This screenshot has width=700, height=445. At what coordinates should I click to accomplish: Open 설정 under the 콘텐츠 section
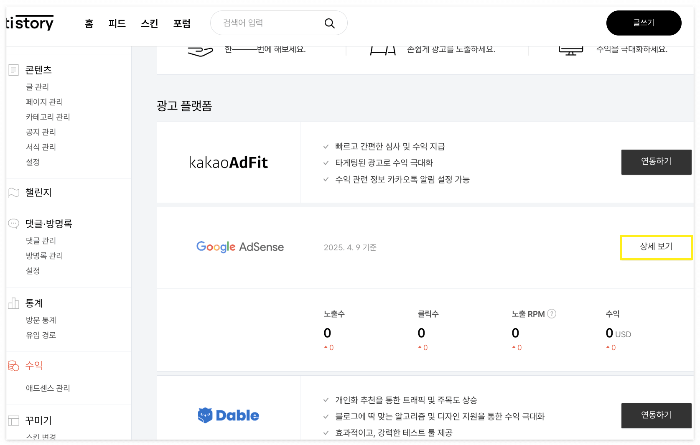tap(33, 162)
